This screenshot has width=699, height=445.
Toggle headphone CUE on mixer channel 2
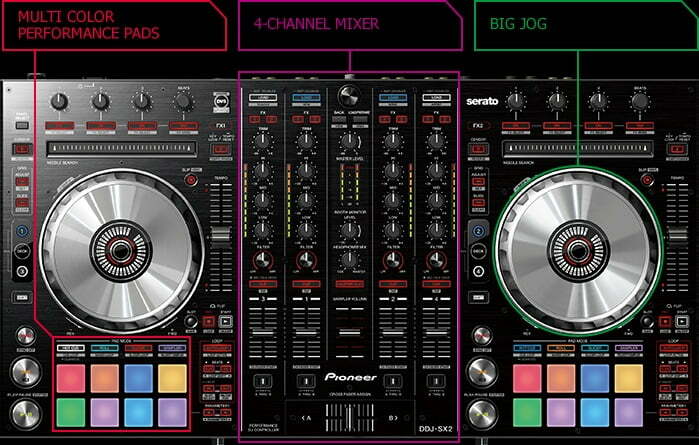click(393, 284)
